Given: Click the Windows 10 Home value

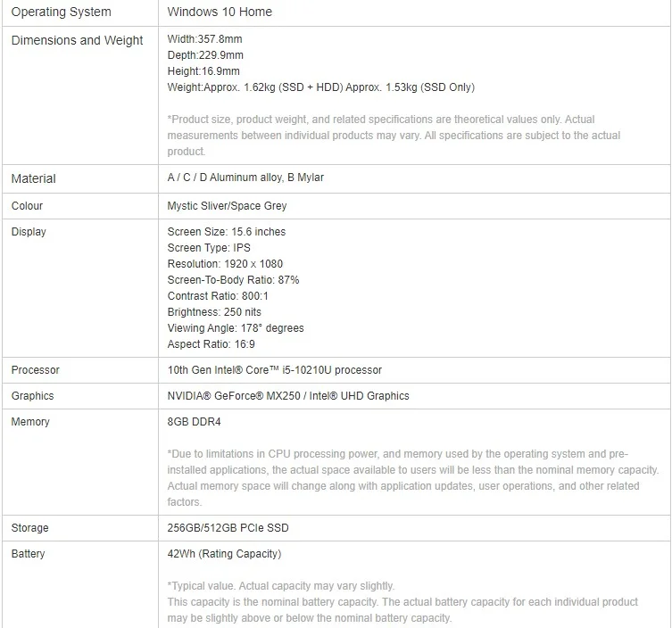Looking at the screenshot, I should tap(220, 12).
